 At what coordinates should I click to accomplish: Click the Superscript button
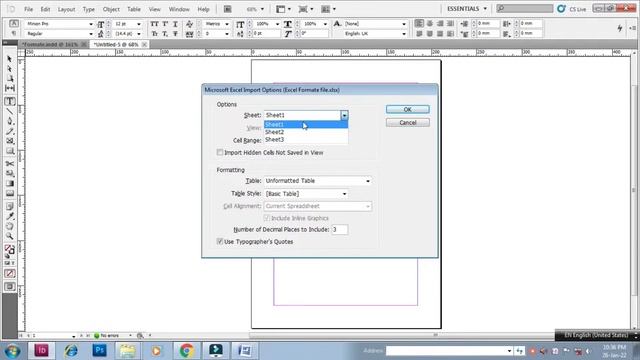(165, 24)
